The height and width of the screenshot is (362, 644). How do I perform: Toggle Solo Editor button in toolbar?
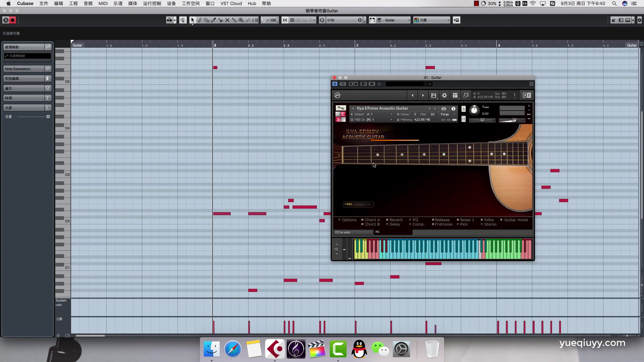6,20
